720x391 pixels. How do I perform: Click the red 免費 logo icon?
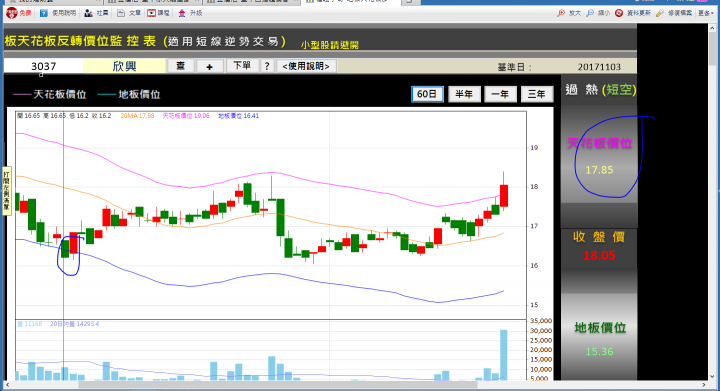pos(12,13)
